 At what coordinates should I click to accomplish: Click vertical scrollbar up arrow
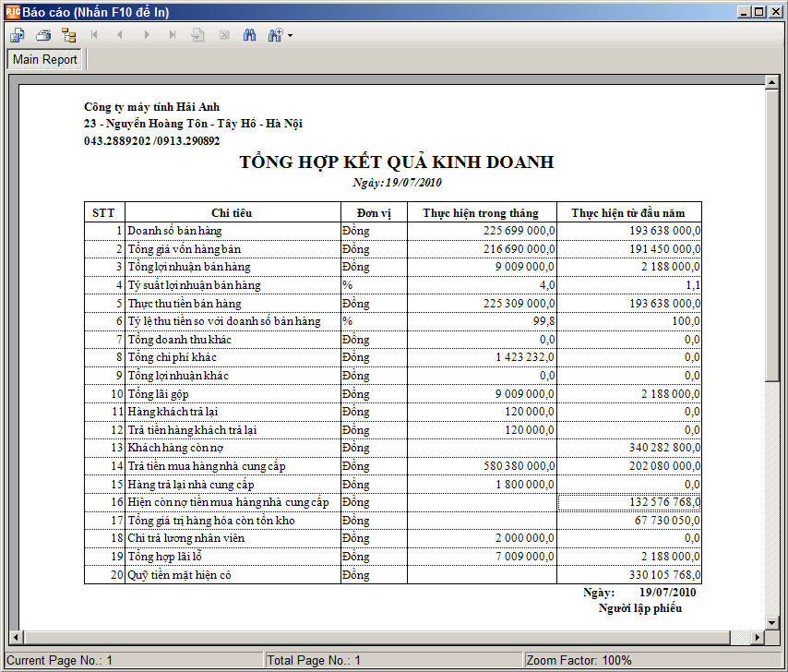click(x=772, y=81)
